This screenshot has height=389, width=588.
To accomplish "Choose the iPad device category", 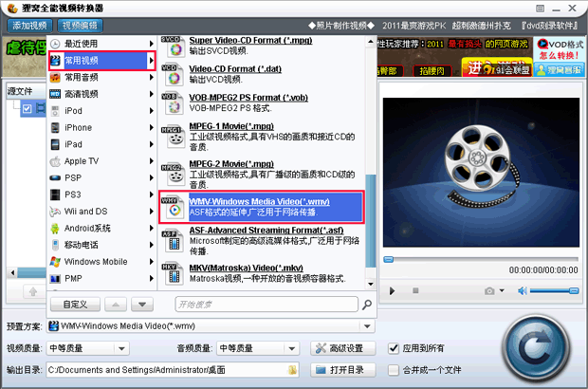I will (101, 144).
